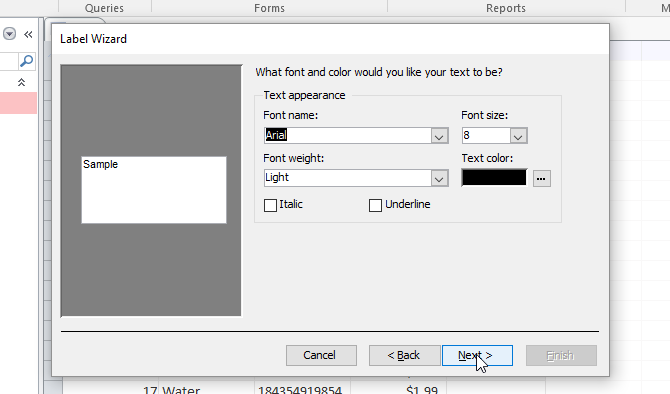Image resolution: width=670 pixels, height=394 pixels.
Task: Click the Sample label preview box
Action: click(x=154, y=190)
